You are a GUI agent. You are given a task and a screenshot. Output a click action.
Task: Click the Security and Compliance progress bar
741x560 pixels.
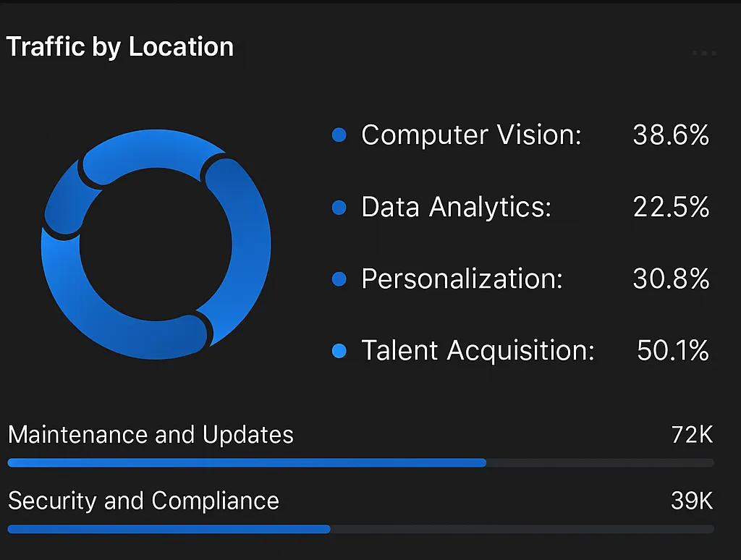pos(360,529)
